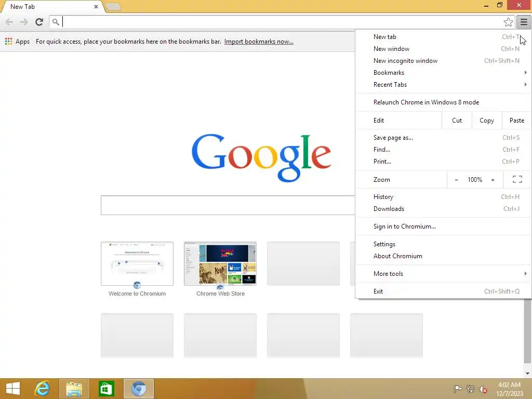Bookmark this page with the star icon

click(508, 22)
